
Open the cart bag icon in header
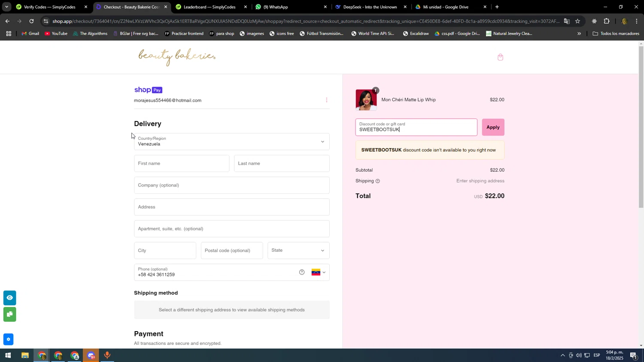(x=500, y=57)
